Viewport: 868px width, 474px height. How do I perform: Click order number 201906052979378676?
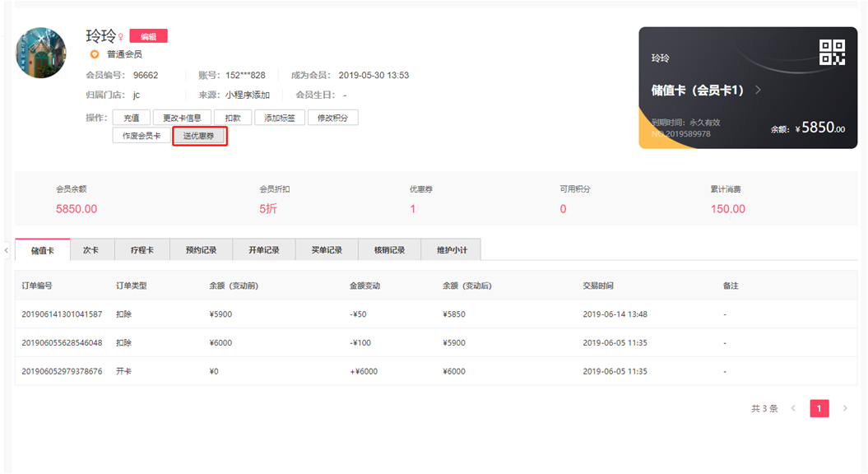pyautogui.click(x=62, y=372)
